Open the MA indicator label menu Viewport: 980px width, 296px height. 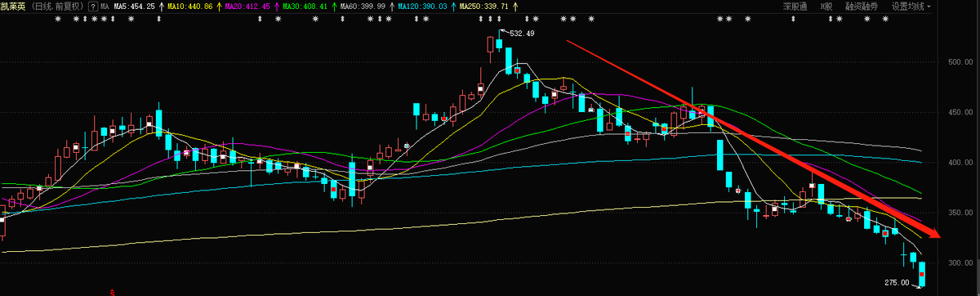click(105, 7)
